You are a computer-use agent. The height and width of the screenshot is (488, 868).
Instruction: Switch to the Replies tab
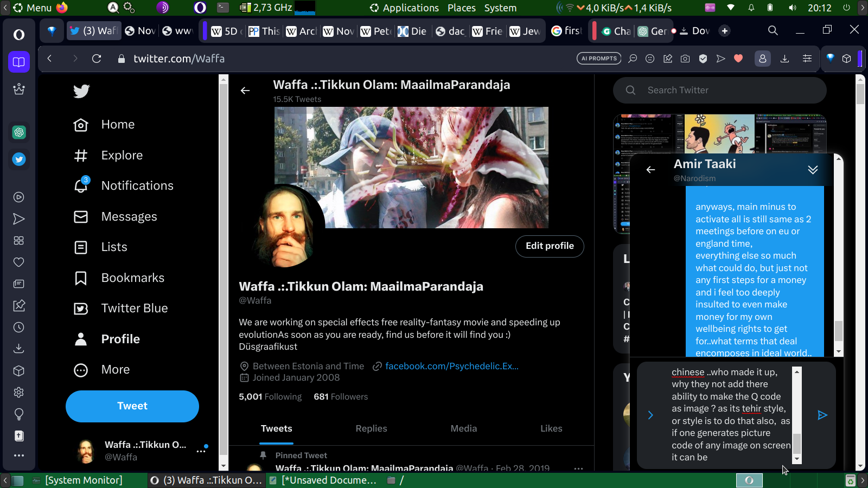pyautogui.click(x=371, y=428)
